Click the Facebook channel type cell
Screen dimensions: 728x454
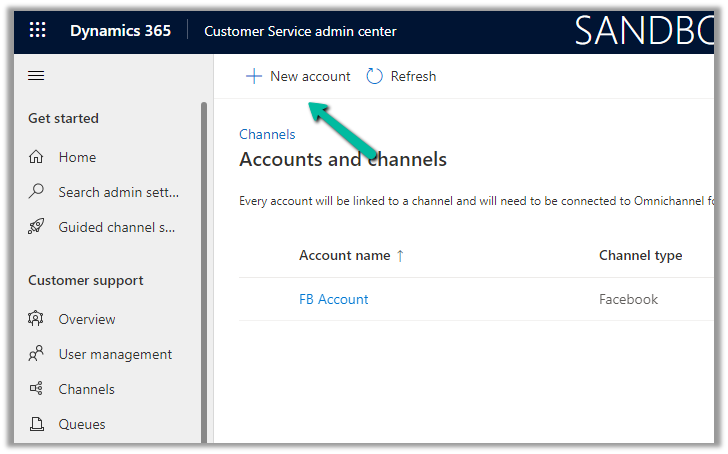[628, 299]
